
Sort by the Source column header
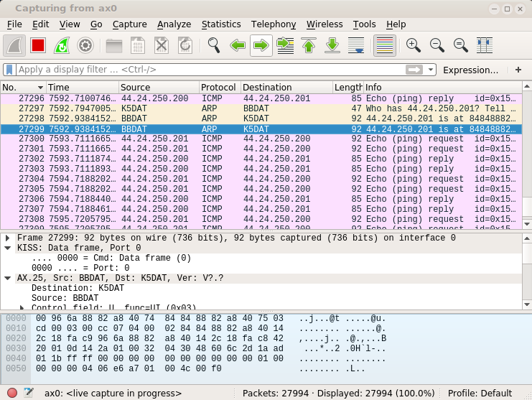pos(159,88)
